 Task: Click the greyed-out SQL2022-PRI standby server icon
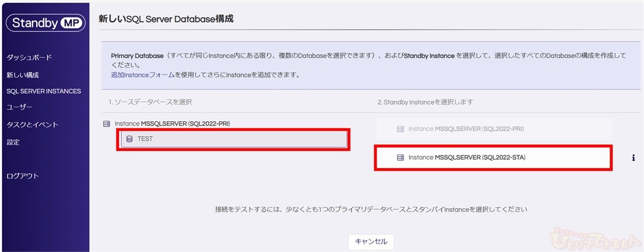[x=400, y=129]
